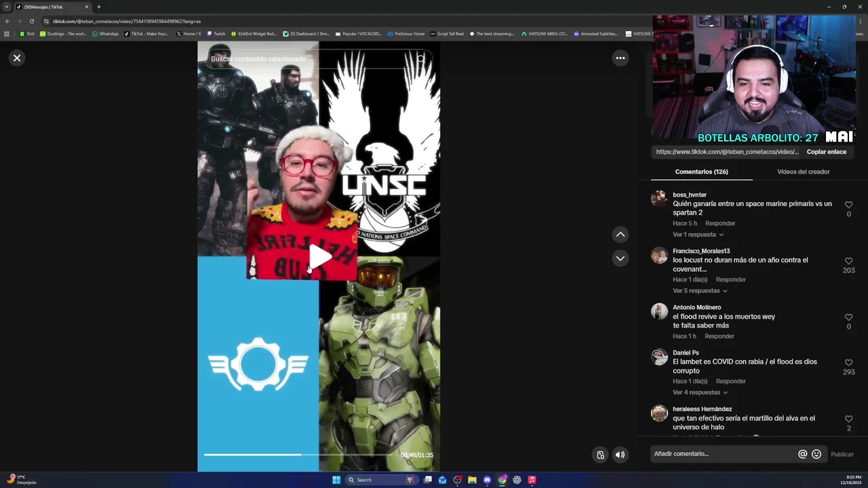This screenshot has width=868, height=488.
Task: Click the search magnifier in the video overlay
Action: click(421, 59)
